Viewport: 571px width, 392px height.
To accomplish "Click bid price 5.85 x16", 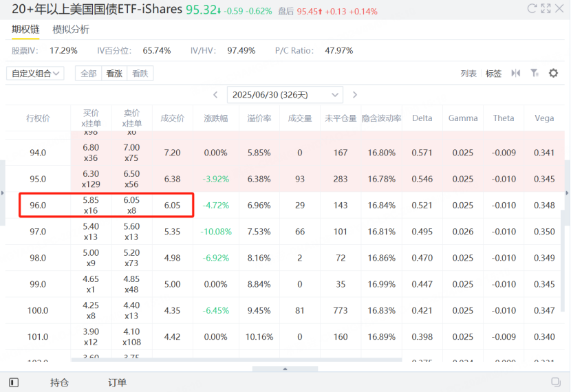I will click(91, 205).
